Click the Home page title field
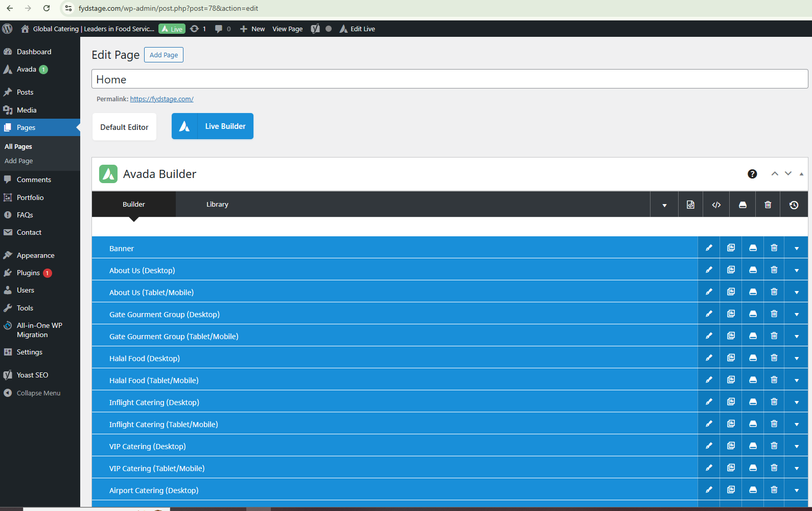 point(450,79)
